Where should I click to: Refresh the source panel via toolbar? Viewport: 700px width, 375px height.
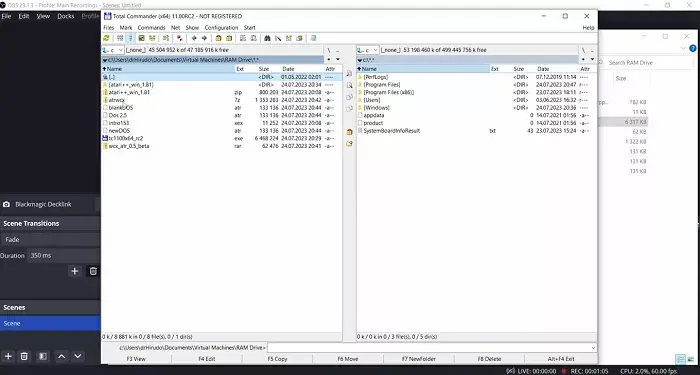(106, 38)
